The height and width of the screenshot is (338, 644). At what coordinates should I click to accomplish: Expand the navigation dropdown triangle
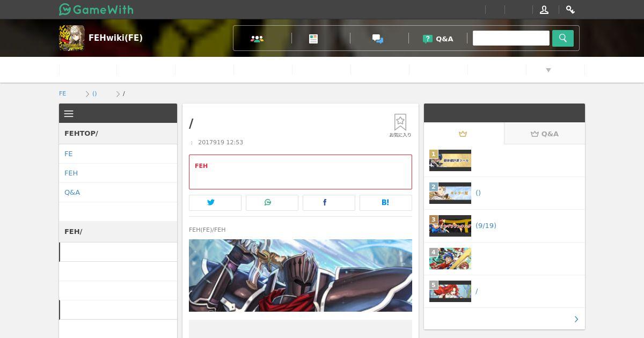(548, 70)
